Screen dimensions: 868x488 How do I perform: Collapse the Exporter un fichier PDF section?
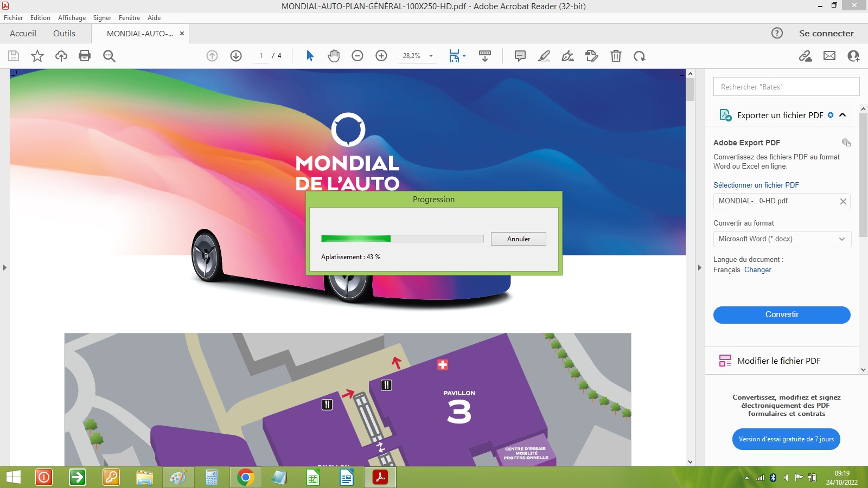click(843, 115)
